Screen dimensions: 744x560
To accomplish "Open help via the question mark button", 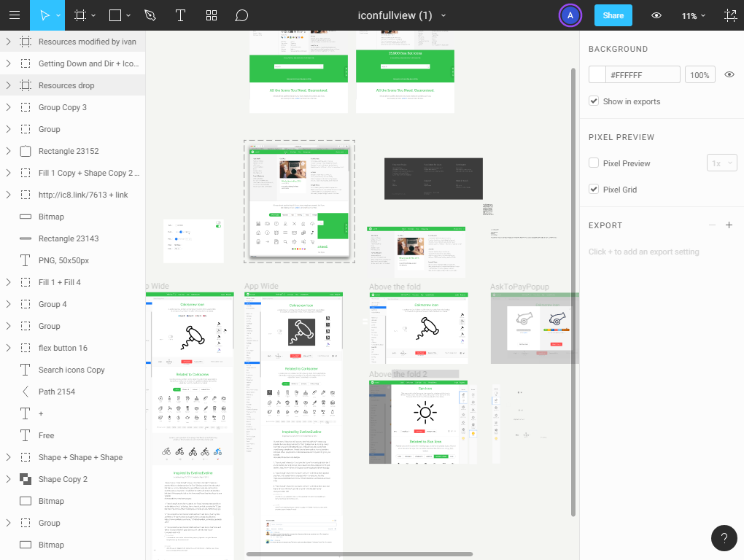I will pos(724,538).
